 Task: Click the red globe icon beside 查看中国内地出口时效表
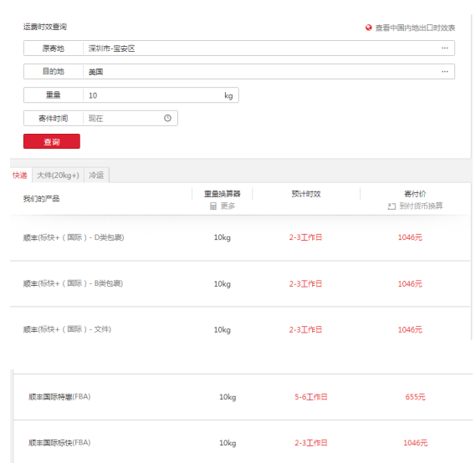tap(369, 28)
